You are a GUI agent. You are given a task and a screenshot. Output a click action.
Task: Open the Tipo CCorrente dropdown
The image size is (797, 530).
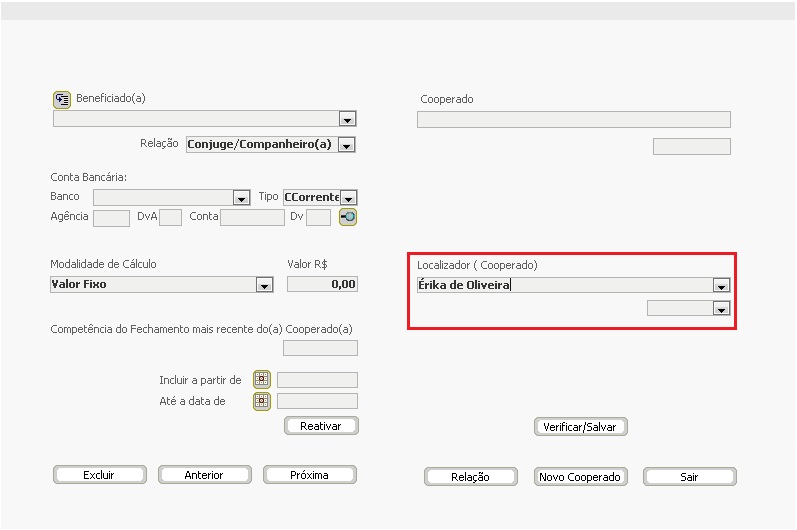[349, 198]
